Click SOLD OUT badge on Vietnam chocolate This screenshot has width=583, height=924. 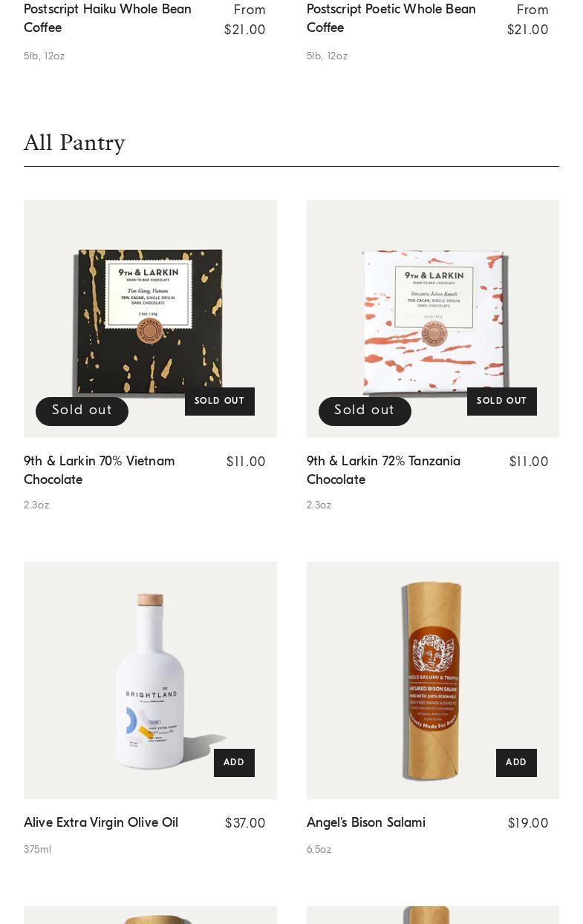[220, 402]
